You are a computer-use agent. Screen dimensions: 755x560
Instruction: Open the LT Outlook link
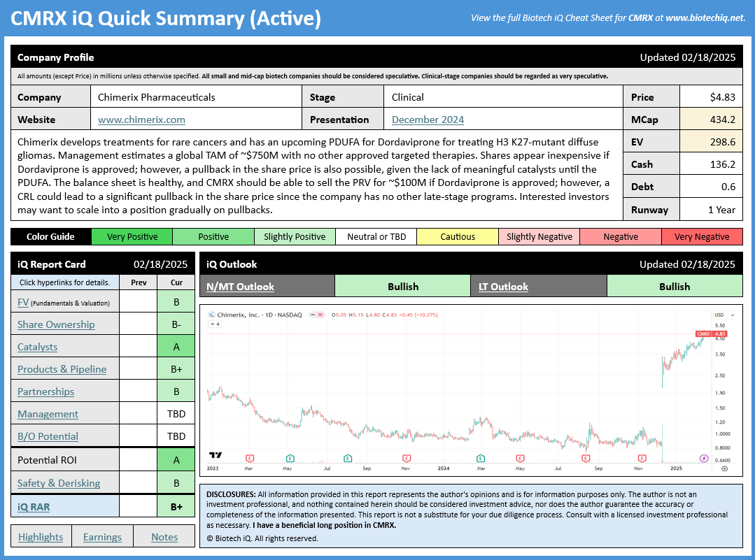pos(503,287)
